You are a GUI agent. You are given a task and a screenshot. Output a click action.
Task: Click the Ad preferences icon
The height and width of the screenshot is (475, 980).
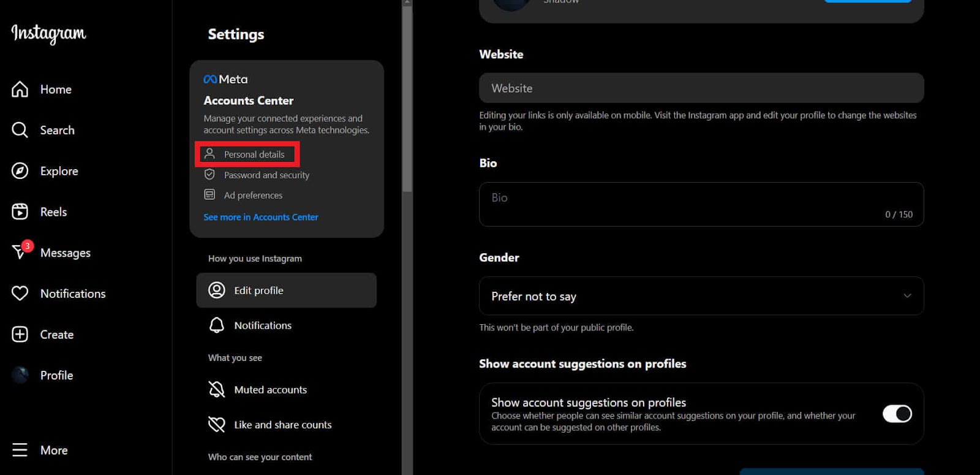pyautogui.click(x=209, y=195)
